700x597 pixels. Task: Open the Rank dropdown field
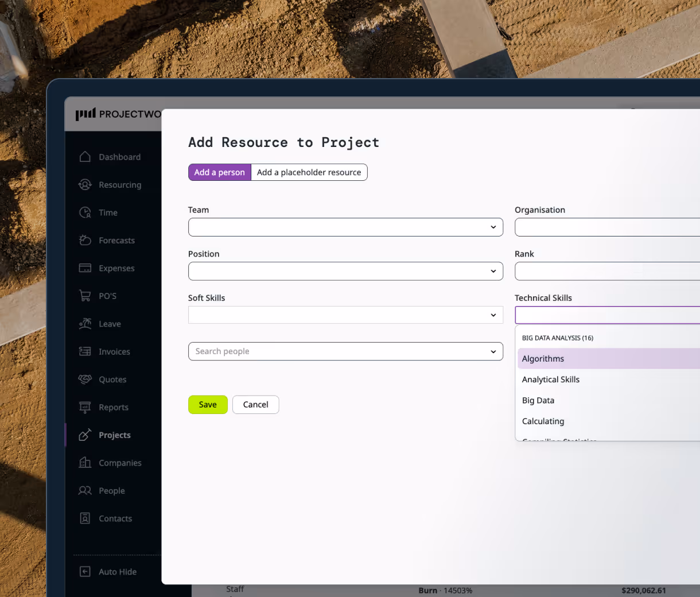tap(607, 271)
